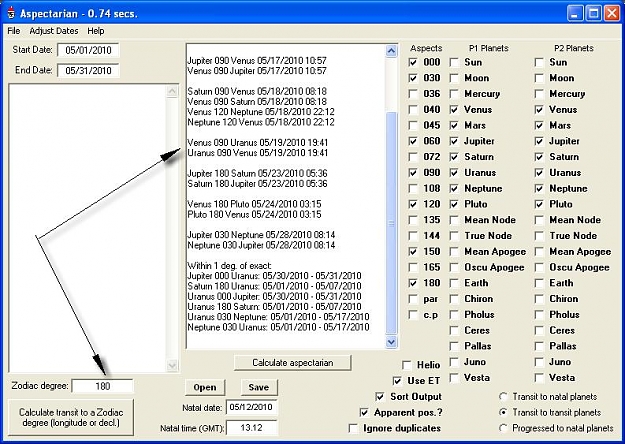Click the Calculate aspectarian button

pos(293,363)
